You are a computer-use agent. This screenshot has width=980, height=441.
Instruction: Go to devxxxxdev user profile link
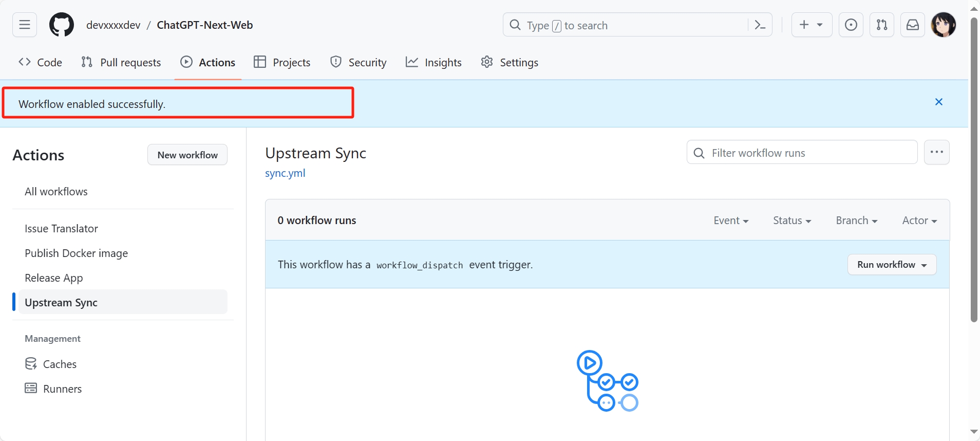point(114,25)
